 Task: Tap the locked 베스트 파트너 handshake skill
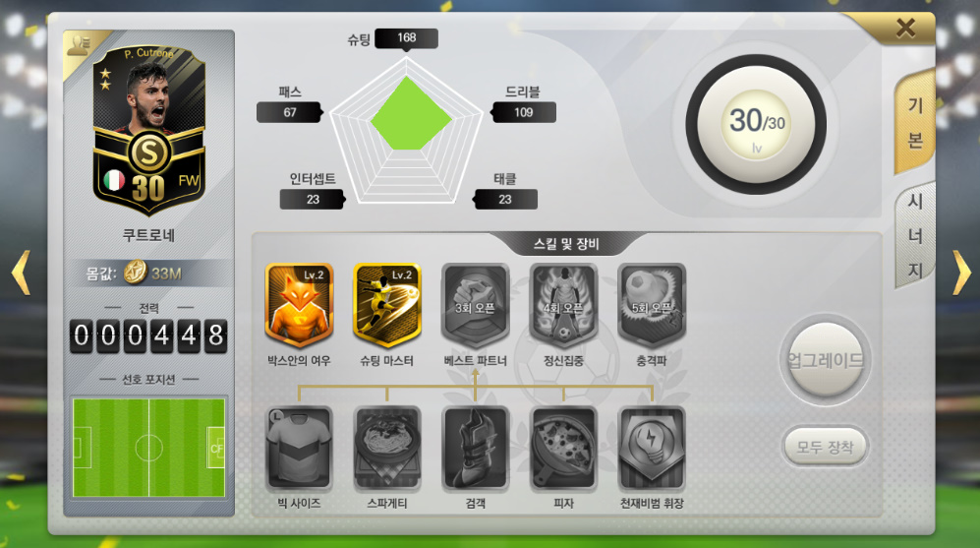coord(475,305)
